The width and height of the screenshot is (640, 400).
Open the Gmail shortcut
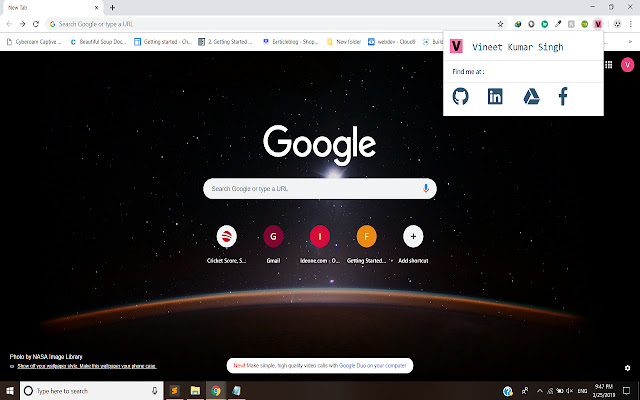tap(273, 244)
